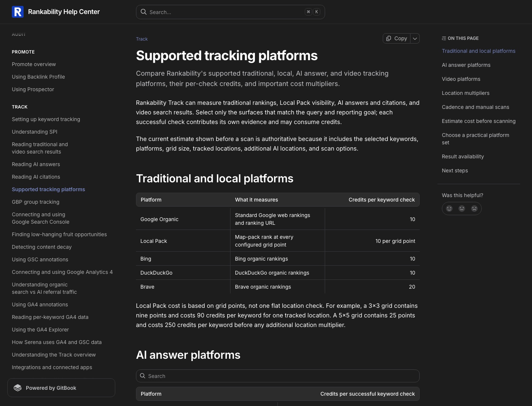The height and width of the screenshot is (406, 532).
Task: Open Reading AI answers page
Action: point(36,164)
